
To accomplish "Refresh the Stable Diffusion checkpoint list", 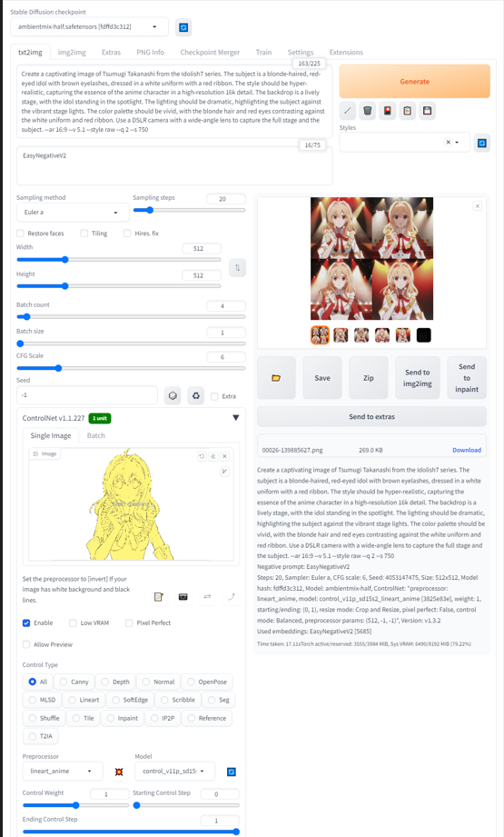I will click(x=183, y=27).
